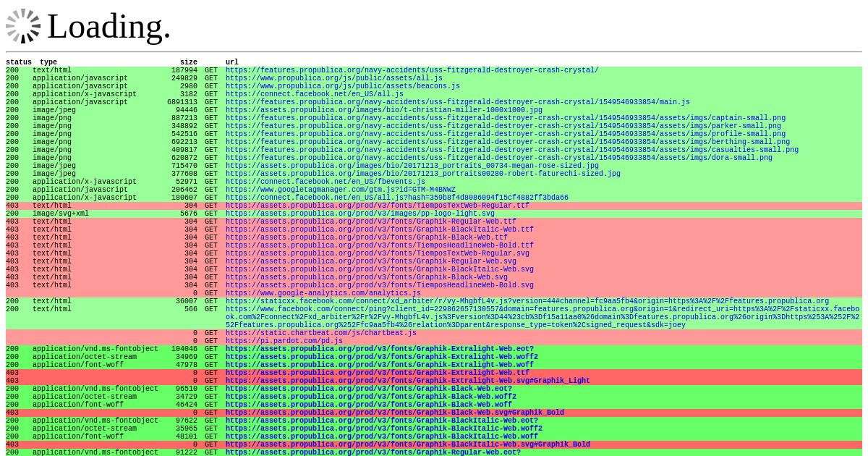
Task: Open the profile-small.png image link
Action: click(x=506, y=134)
